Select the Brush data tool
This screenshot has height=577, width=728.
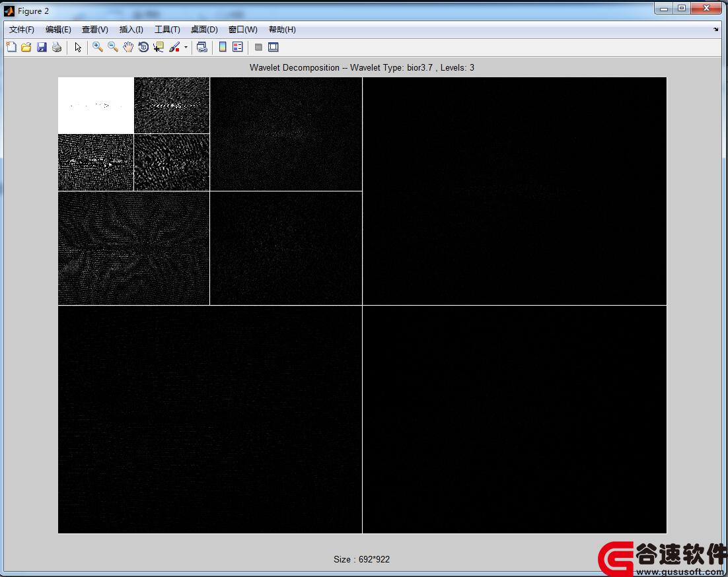pos(174,47)
